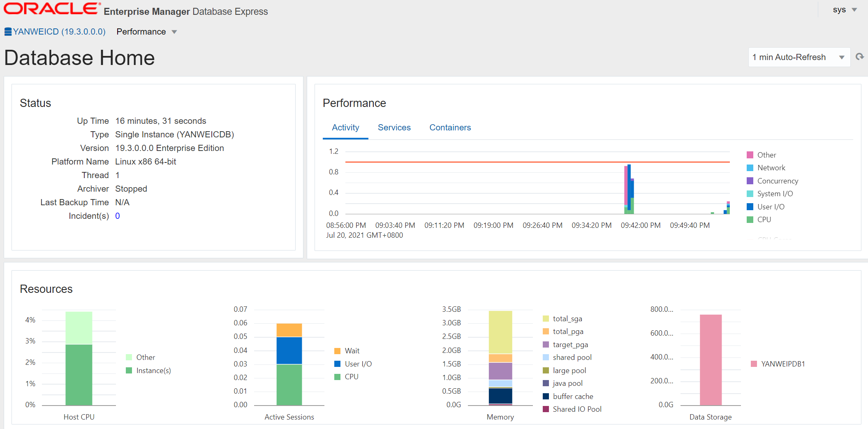Click the "Host CPU" chart title
Screen dimensions: 868x429
point(79,417)
